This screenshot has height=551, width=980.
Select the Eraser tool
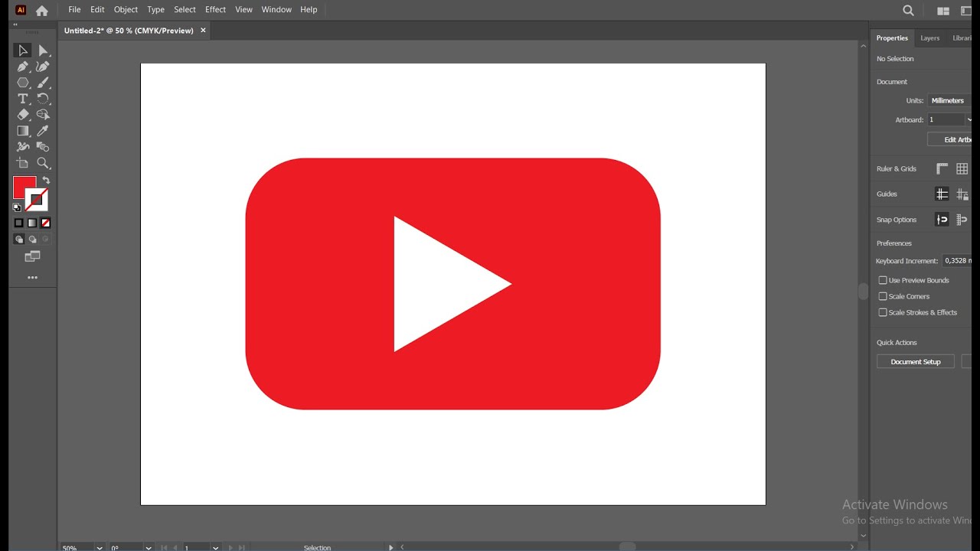(22, 115)
